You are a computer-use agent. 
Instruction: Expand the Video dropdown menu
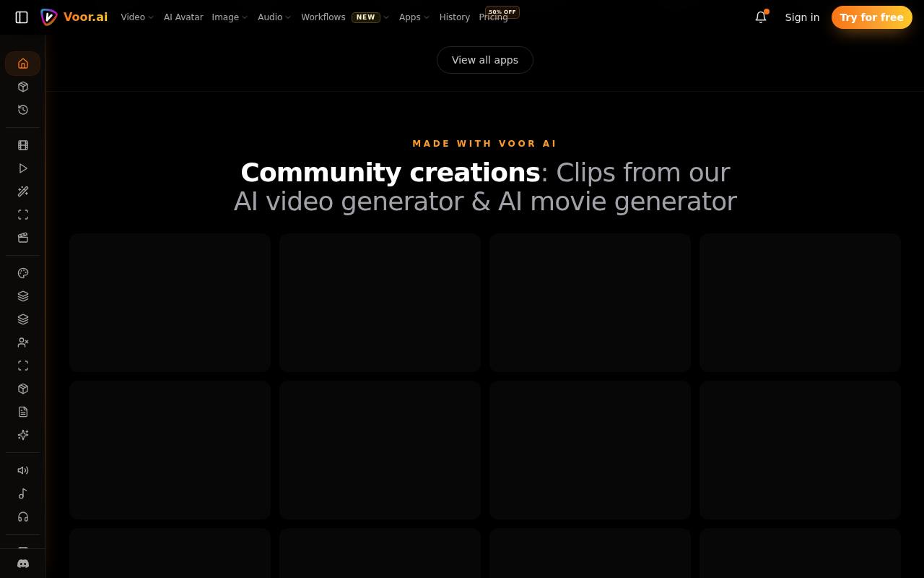[137, 17]
